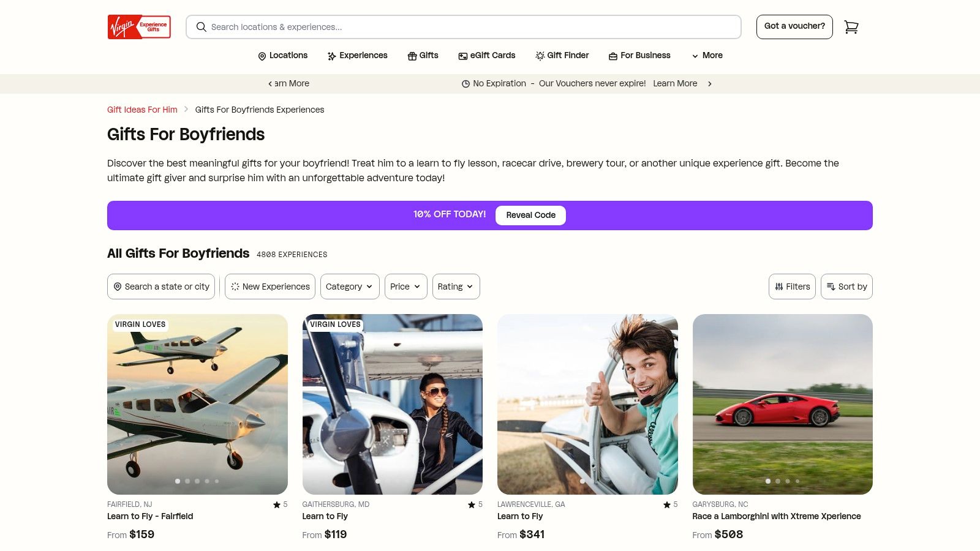Show next promo banner message arrow
This screenshot has height=551, width=980.
(710, 84)
